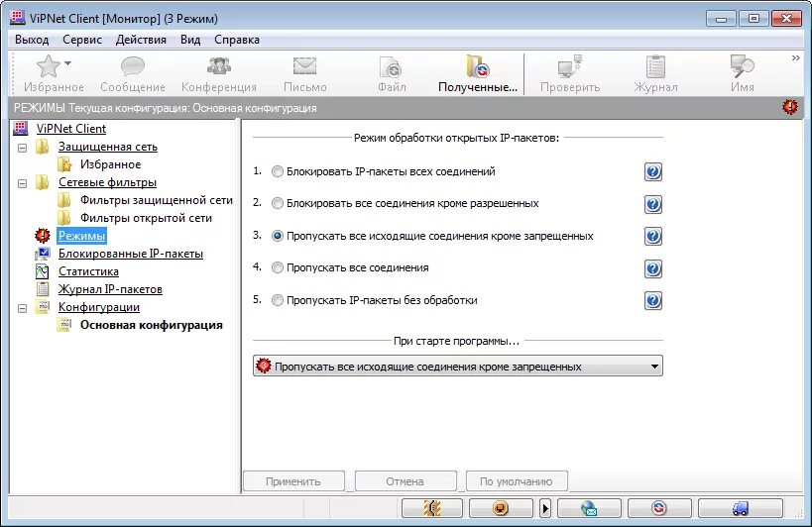
Task: Open the При старте программы dropdown
Action: pyautogui.click(x=458, y=367)
